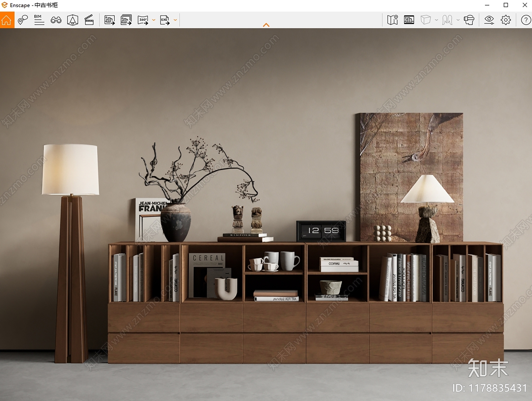Close the Enscape window

pyautogui.click(x=525, y=5)
